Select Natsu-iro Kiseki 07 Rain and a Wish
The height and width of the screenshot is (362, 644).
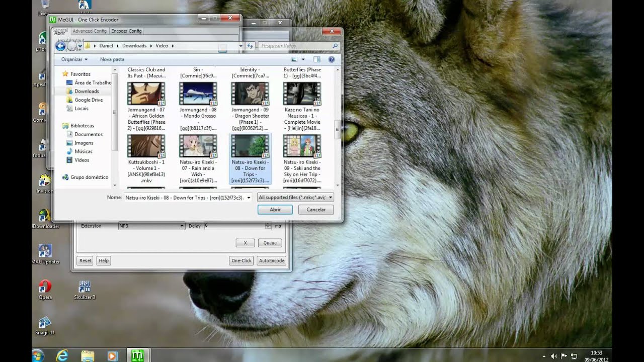[x=198, y=159]
